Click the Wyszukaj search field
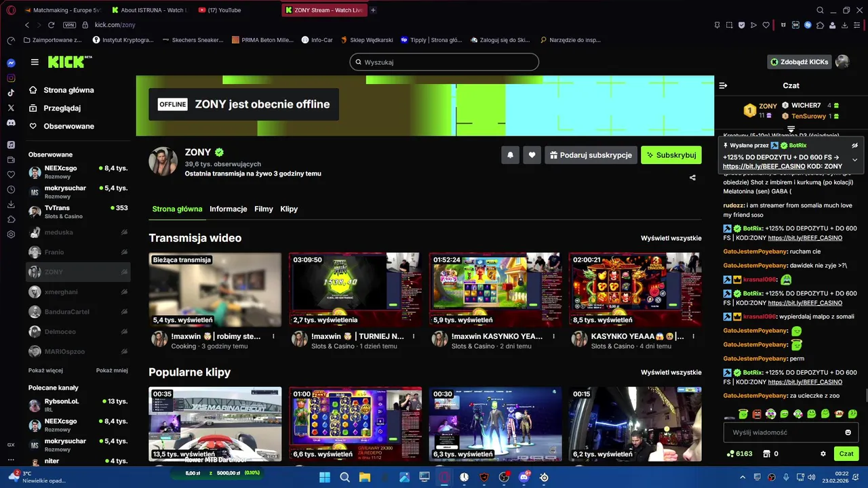The width and height of the screenshot is (868, 488). (x=444, y=62)
